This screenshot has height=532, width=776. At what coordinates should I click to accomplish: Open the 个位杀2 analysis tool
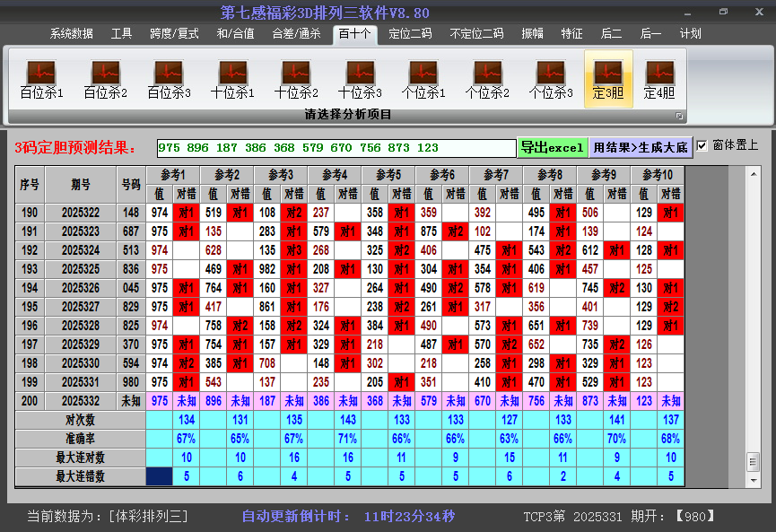[x=489, y=72]
